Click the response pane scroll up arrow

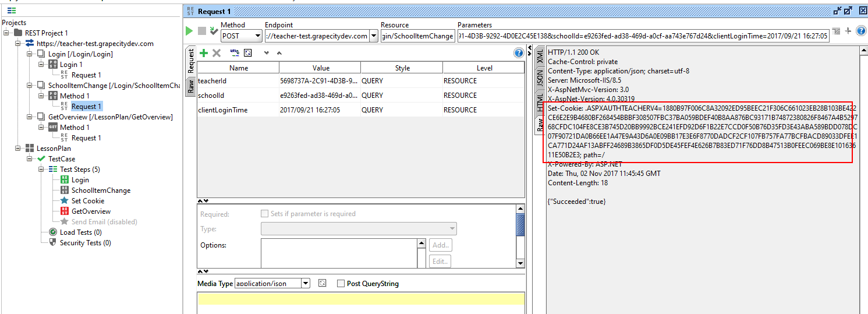click(x=863, y=51)
